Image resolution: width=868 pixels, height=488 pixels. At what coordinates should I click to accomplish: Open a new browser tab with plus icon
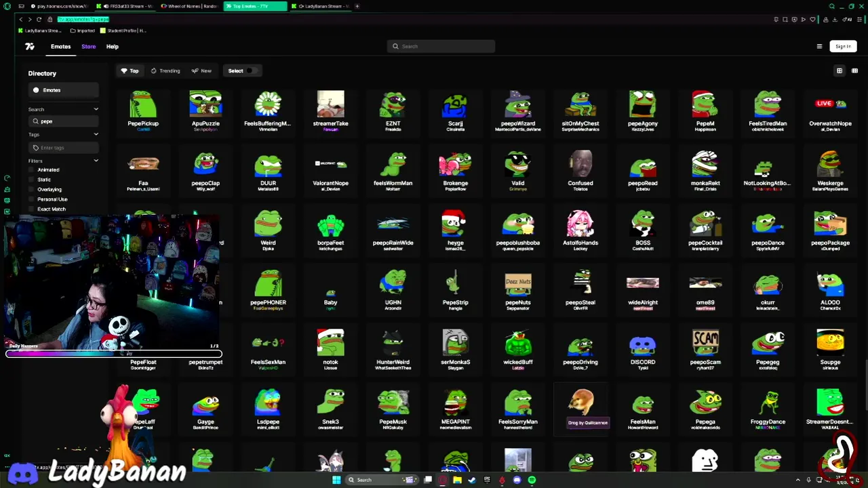357,6
